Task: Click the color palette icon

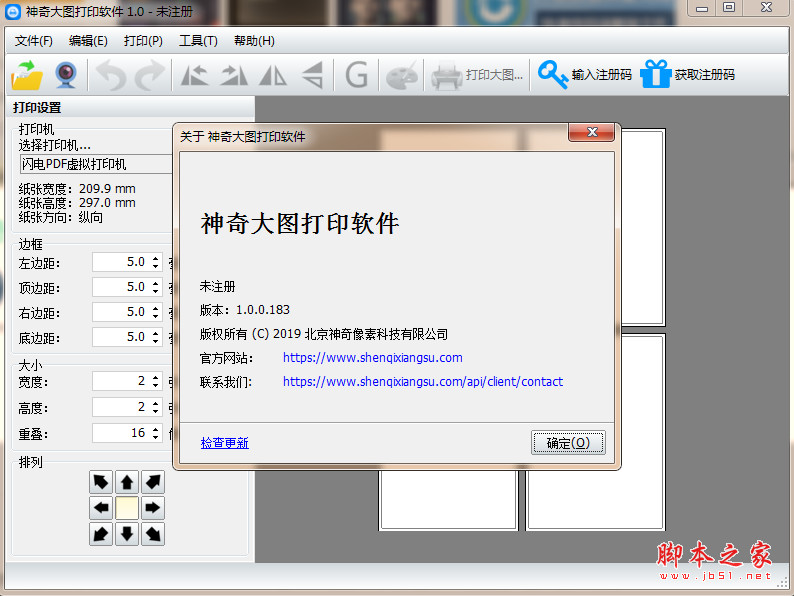Action: (x=402, y=75)
